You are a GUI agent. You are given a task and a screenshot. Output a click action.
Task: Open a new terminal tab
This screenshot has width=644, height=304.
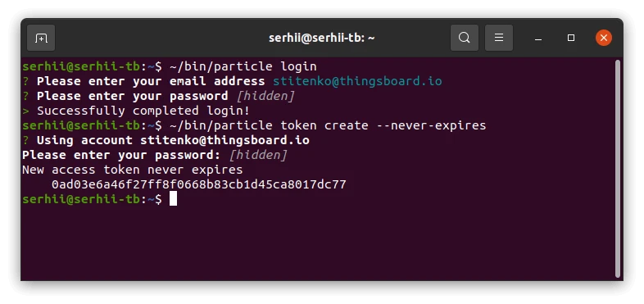click(41, 38)
